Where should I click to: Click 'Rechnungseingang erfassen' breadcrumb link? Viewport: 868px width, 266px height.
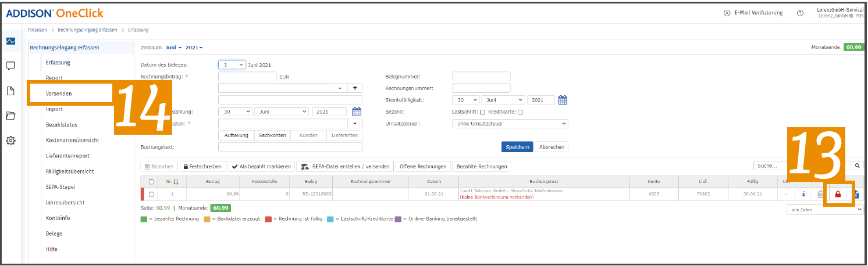86,30
